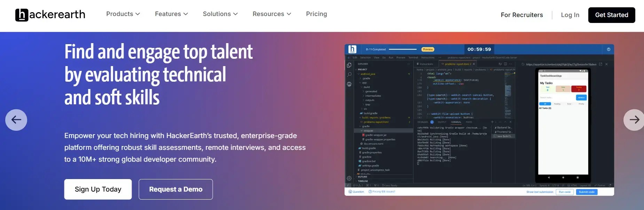This screenshot has width=644, height=210.
Task: Reload the emulator preview
Action: click(x=523, y=64)
